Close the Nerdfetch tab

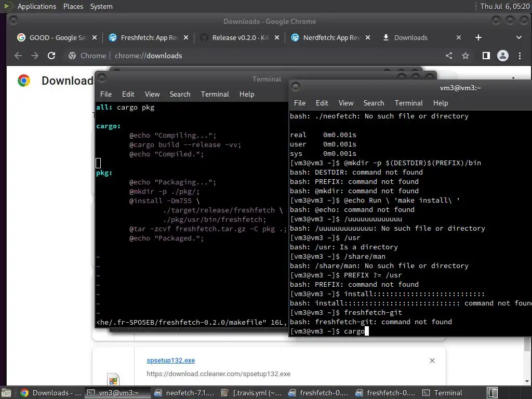click(368, 37)
